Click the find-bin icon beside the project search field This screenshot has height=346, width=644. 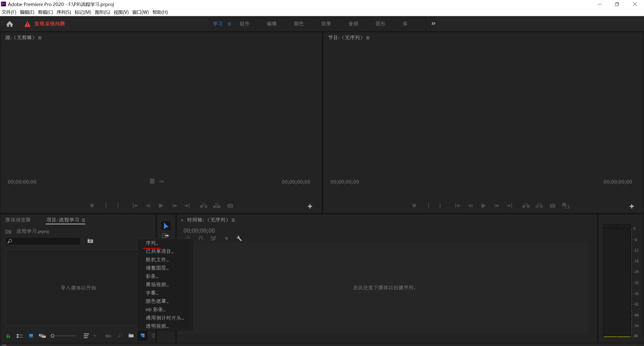click(x=90, y=241)
